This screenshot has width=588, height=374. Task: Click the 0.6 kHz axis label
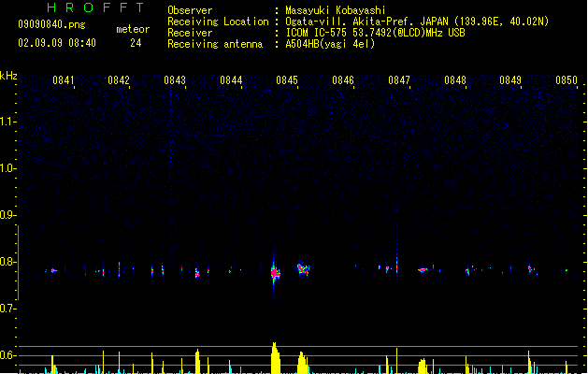click(7, 355)
